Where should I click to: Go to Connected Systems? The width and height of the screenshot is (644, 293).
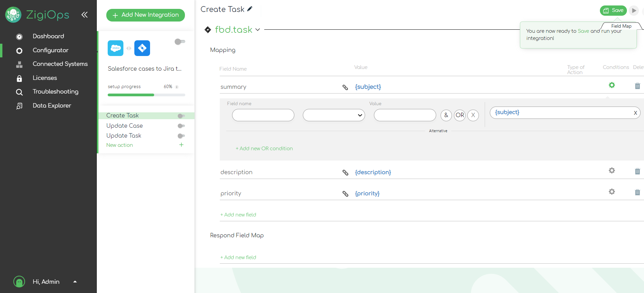pyautogui.click(x=60, y=64)
